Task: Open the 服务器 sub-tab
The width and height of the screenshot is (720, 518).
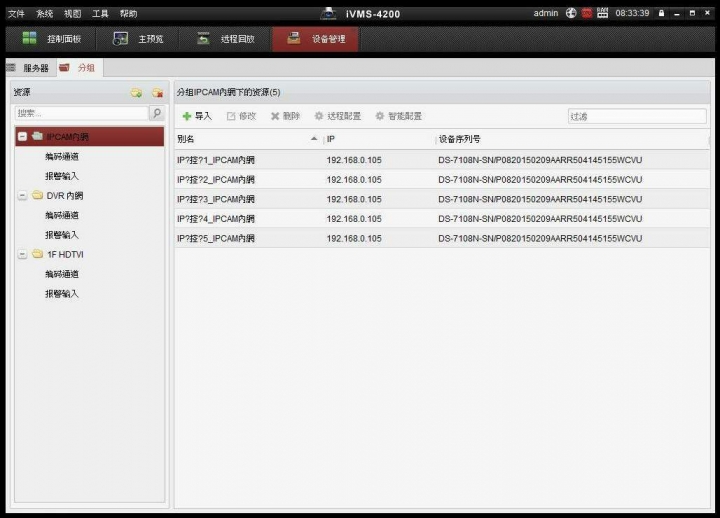Action: coord(30,68)
